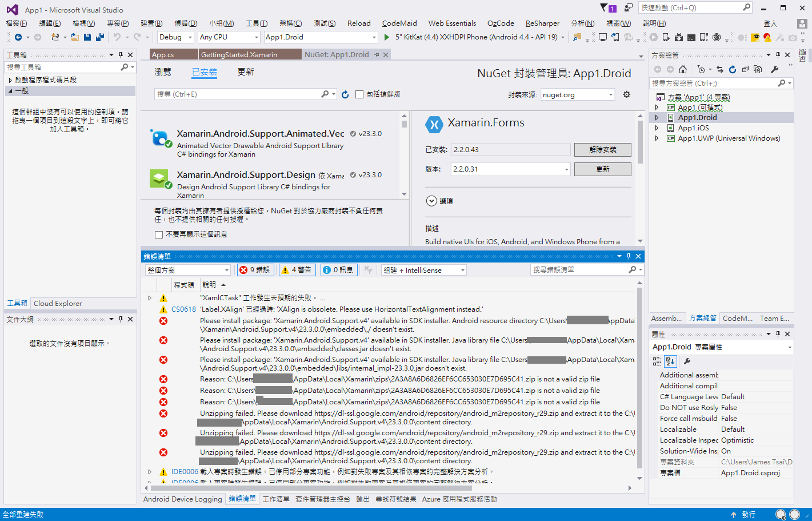Click the Save All multi-disk icon
The height and width of the screenshot is (521, 812).
tap(100, 37)
